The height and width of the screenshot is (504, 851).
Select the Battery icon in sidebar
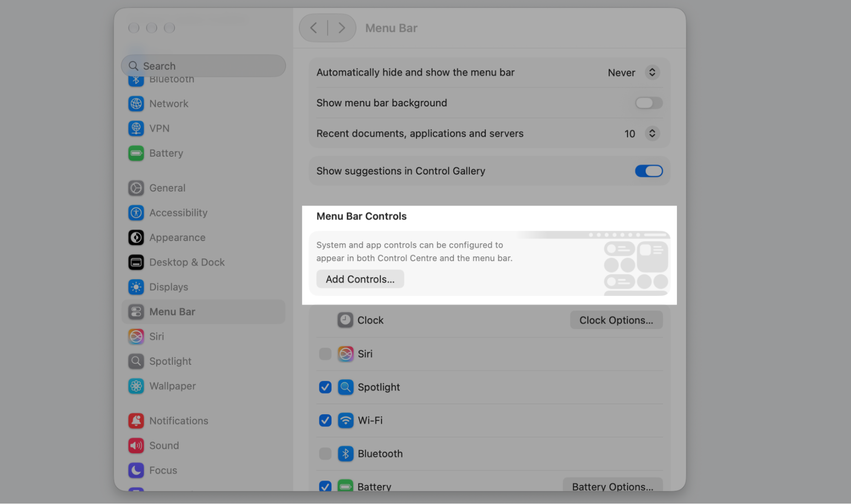[136, 153]
